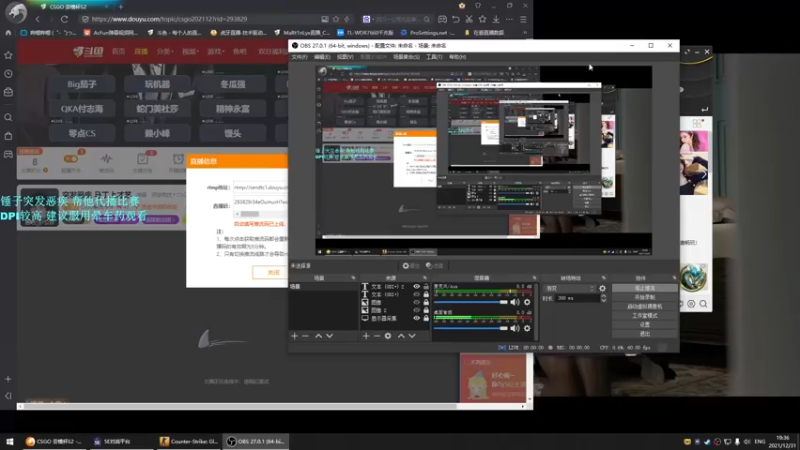
Task: Open the Big茄子 streamer button on Douyu
Action: 82,84
